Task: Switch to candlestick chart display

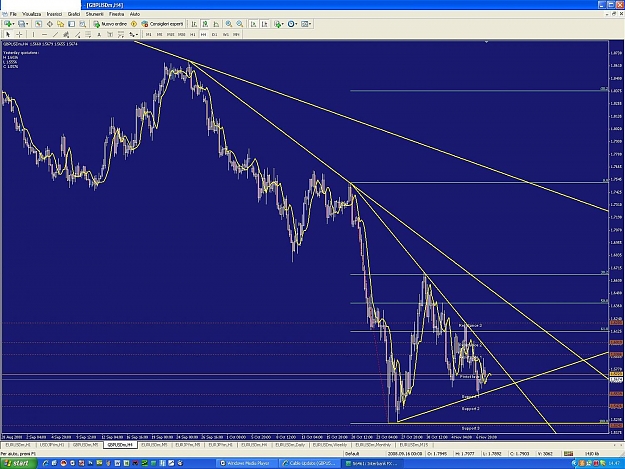Action: (205, 24)
